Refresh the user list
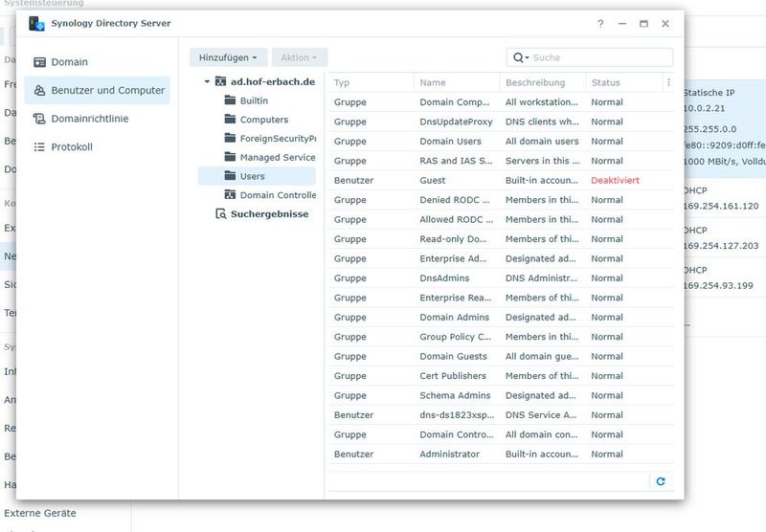Screen dimensions: 766x532 point(661,481)
